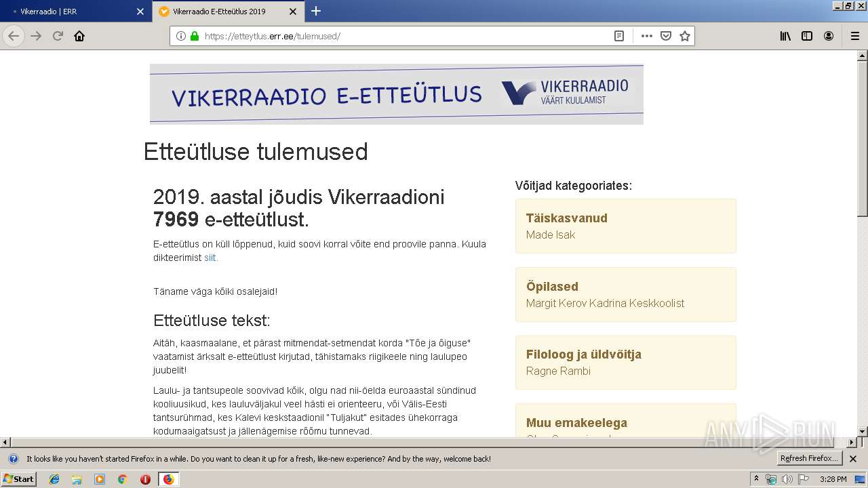
Task: Open Firefox Account menu
Action: coord(829,36)
